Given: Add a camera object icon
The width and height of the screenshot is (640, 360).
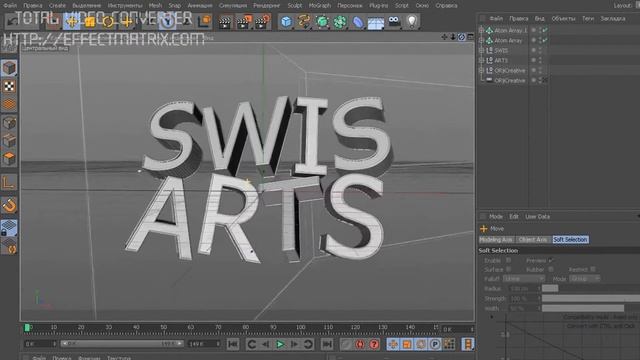Looking at the screenshot, I should 394,22.
